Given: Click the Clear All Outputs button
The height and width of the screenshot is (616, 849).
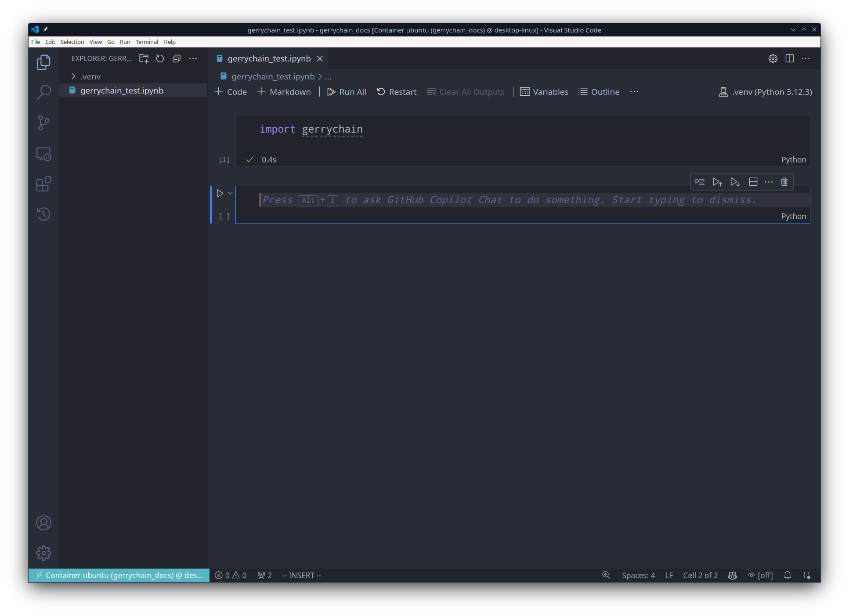Looking at the screenshot, I should (465, 92).
